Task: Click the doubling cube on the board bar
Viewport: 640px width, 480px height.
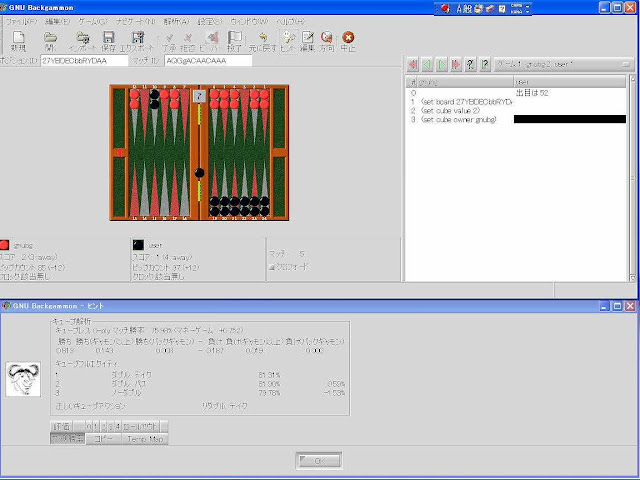Action: point(199,97)
